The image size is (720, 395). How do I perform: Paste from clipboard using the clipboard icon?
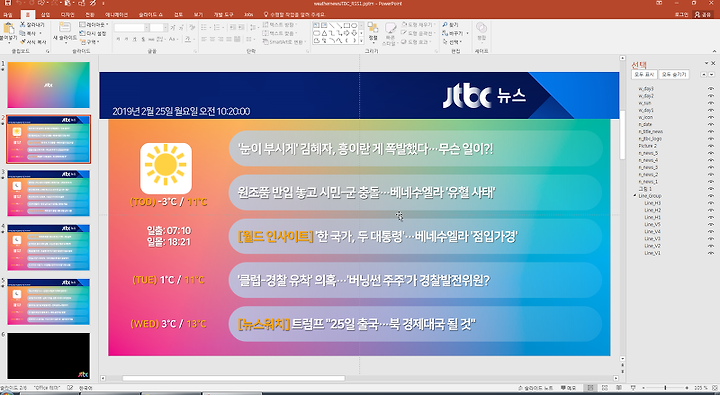[8, 29]
